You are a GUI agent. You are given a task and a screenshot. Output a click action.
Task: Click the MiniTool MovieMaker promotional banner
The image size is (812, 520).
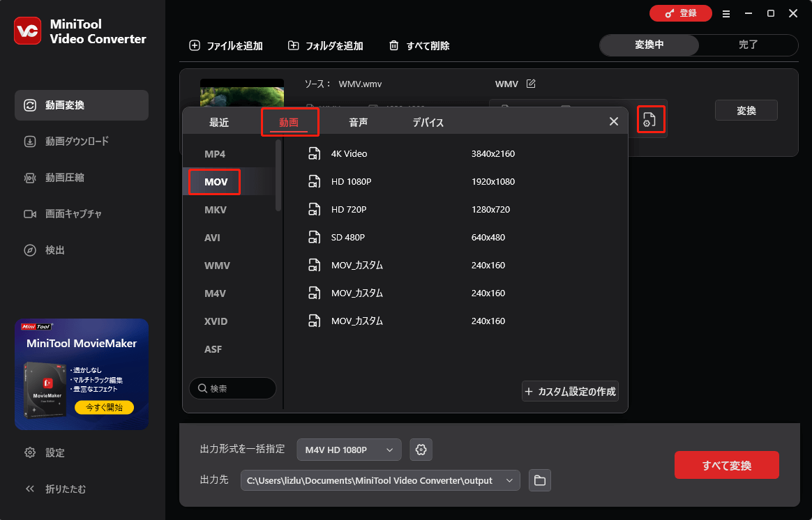click(82, 374)
